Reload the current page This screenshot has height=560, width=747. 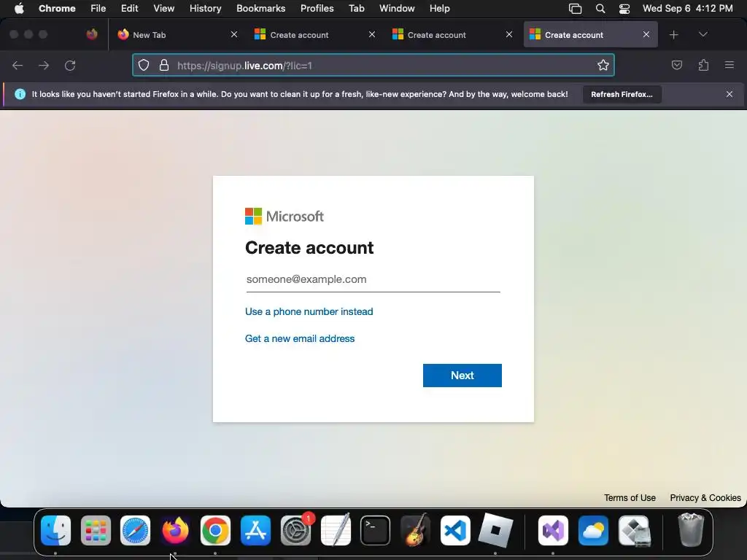(70, 65)
